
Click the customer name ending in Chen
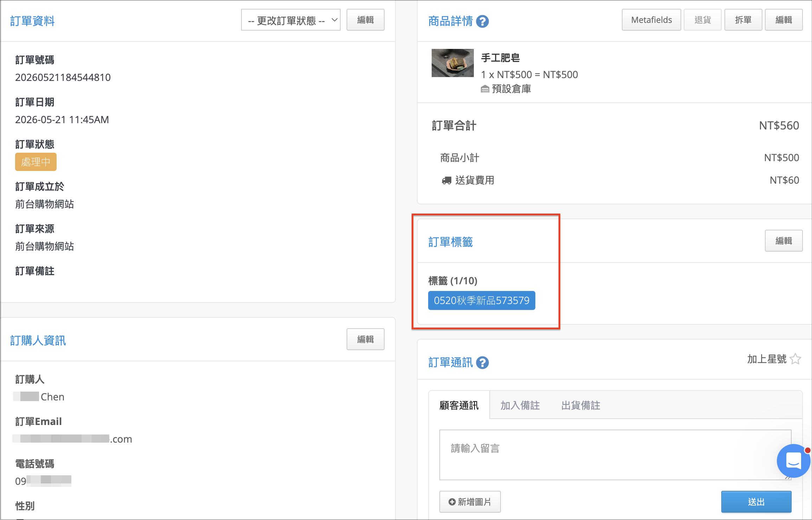tap(39, 397)
